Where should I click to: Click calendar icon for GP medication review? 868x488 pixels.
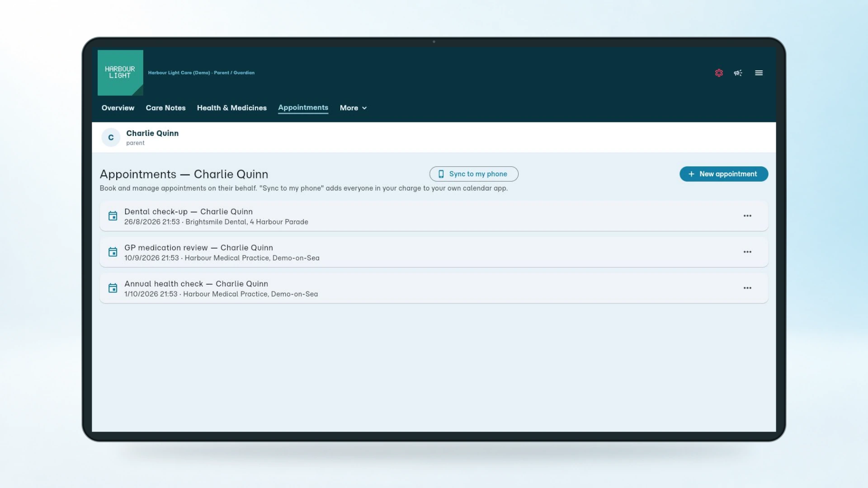click(113, 252)
